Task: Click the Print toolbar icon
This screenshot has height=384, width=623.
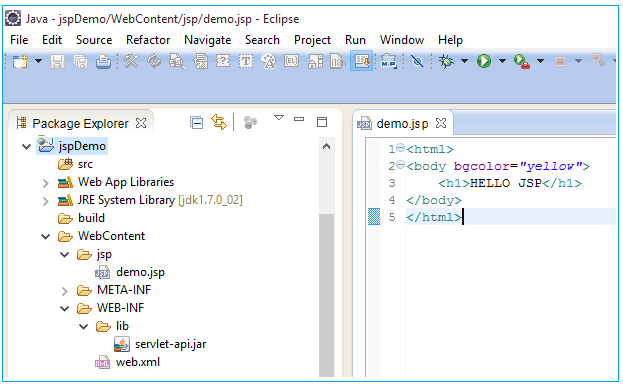Action: (x=103, y=62)
